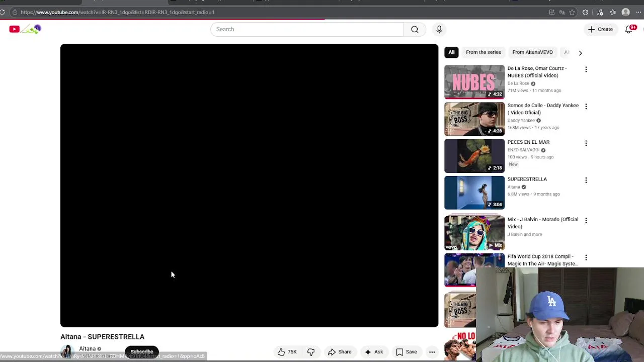
Task: Click the music note media control icon
Action: 600,12
